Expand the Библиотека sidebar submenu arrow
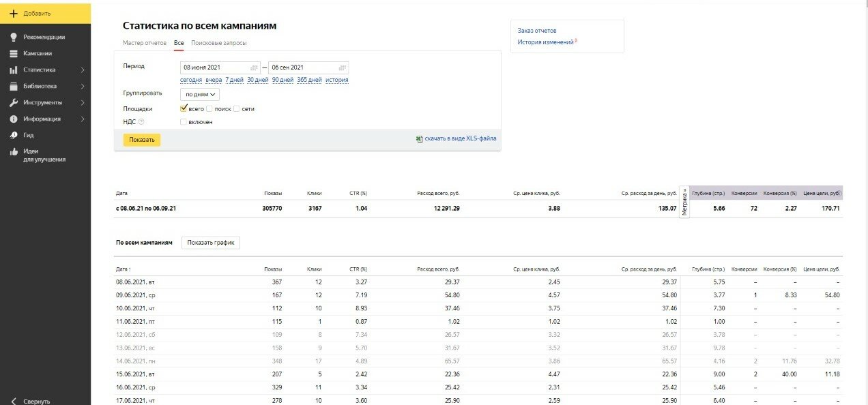This screenshot has height=405, width=868. 83,86
